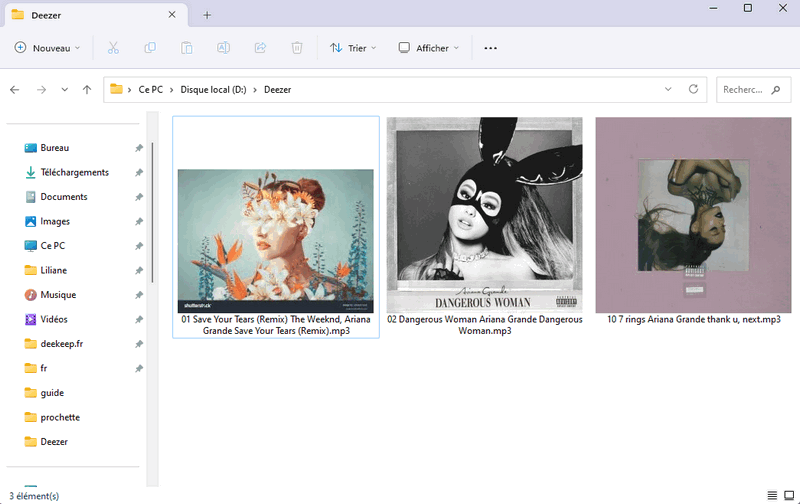Select Save Your Tears (Remix) thumbnail
Image resolution: width=800 pixels, height=504 pixels.
pos(276,241)
